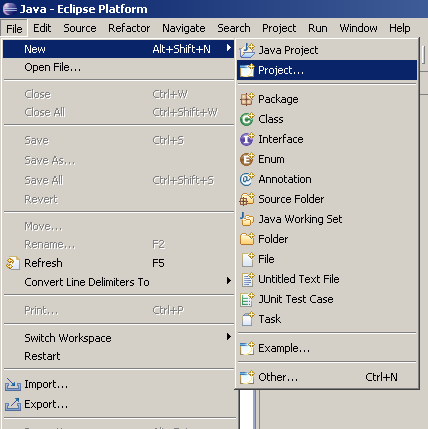
Task: Click the JUnit Test Case icon
Action: pos(247,299)
